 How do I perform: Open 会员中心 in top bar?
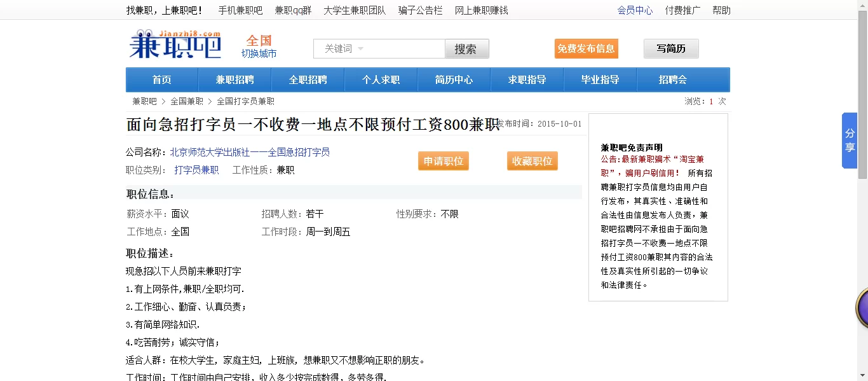[x=635, y=10]
